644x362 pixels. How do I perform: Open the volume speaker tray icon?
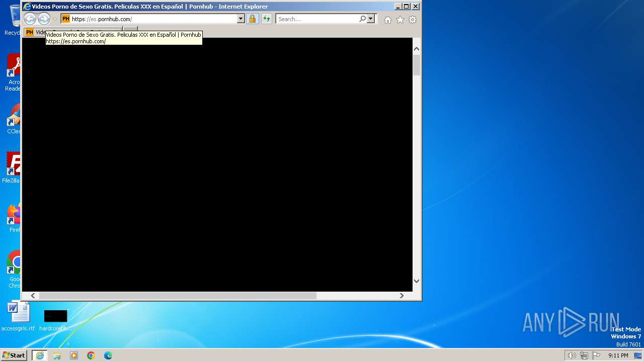[x=572, y=355]
